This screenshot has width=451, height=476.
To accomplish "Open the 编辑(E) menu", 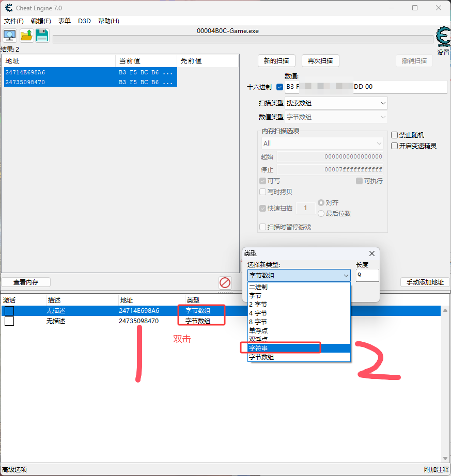I will coord(41,21).
